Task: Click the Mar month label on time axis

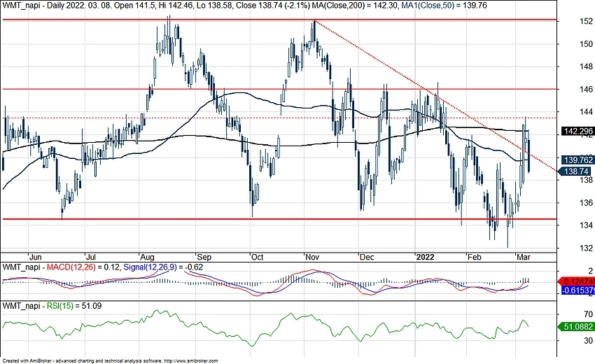Action: click(524, 257)
